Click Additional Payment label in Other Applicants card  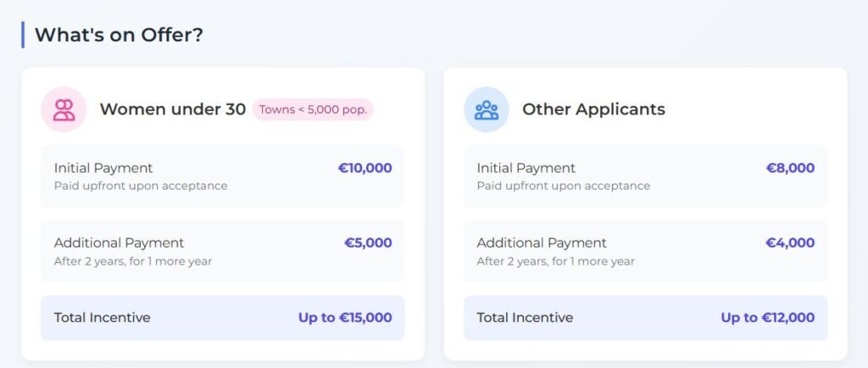(x=542, y=243)
